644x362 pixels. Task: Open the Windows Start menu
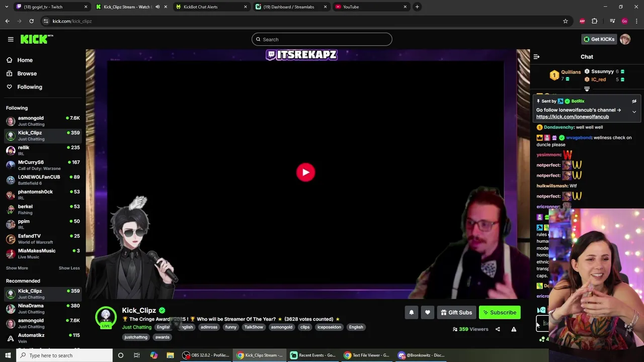click(x=8, y=355)
